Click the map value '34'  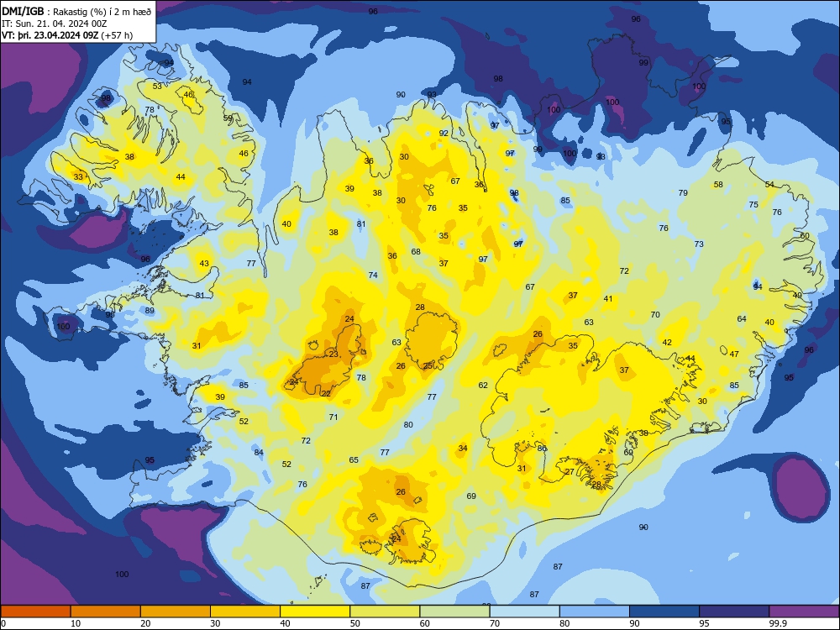463,449
